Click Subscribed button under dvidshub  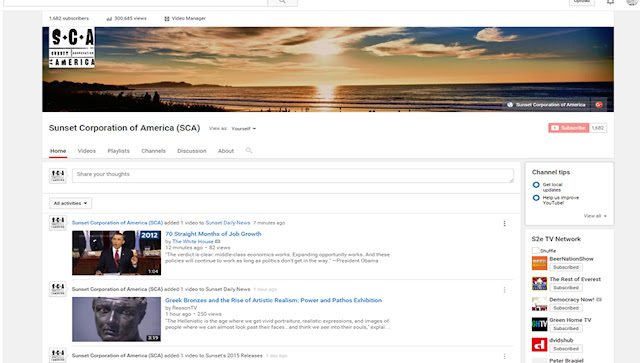566,349
